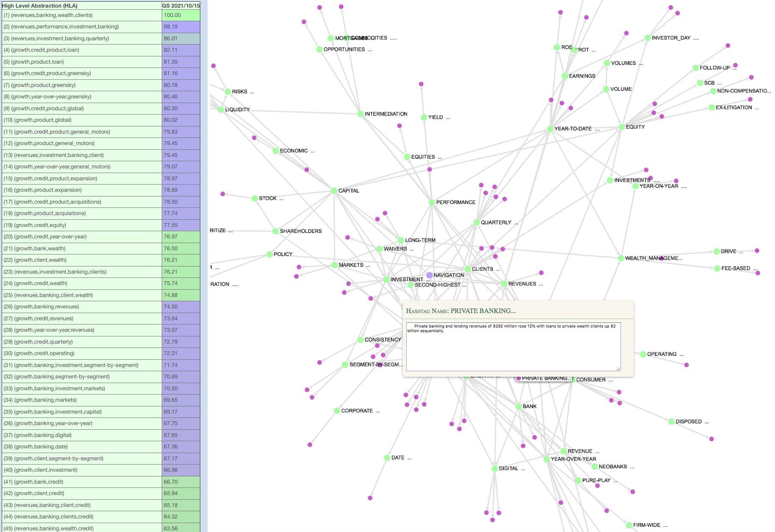Select the MARKETS node dot
775x532 pixels.
(334, 265)
